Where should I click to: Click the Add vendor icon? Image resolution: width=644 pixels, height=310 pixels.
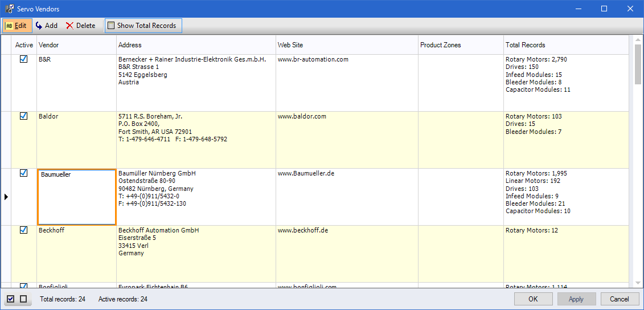coord(39,26)
